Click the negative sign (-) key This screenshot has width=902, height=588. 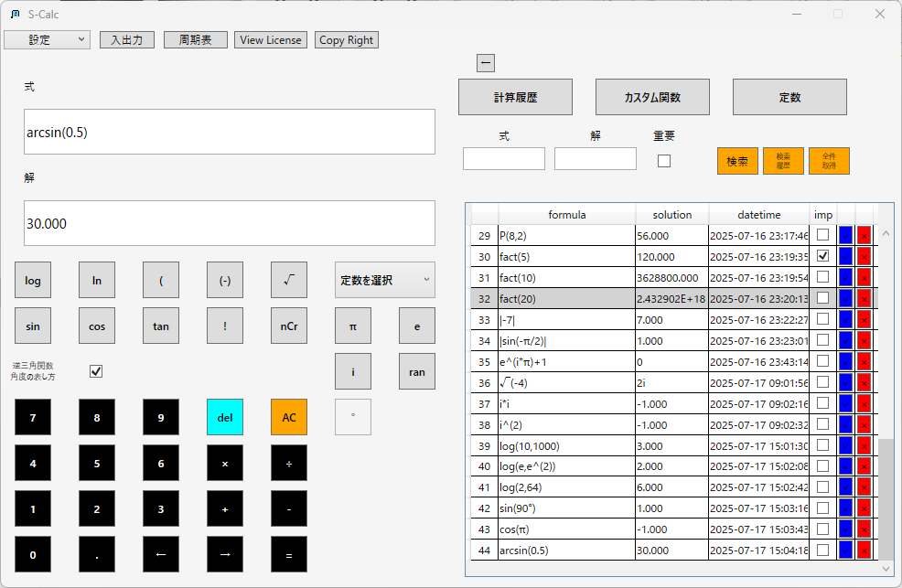click(x=225, y=280)
